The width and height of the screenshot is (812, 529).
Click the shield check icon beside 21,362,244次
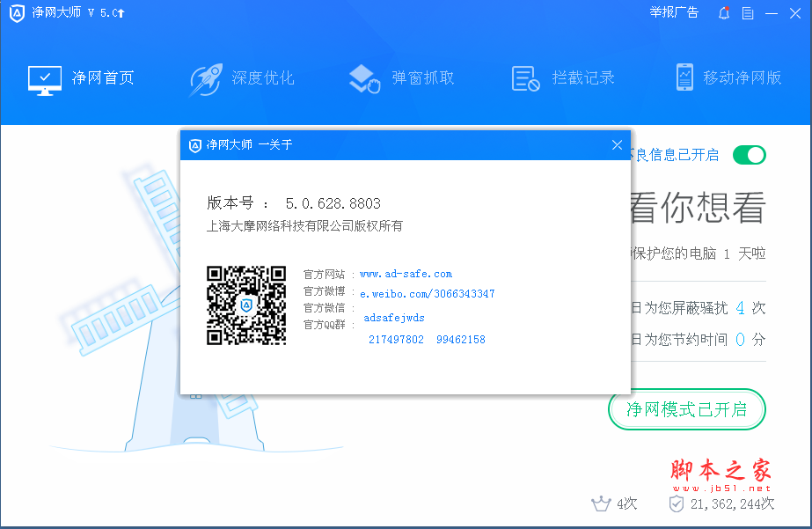coord(676,503)
